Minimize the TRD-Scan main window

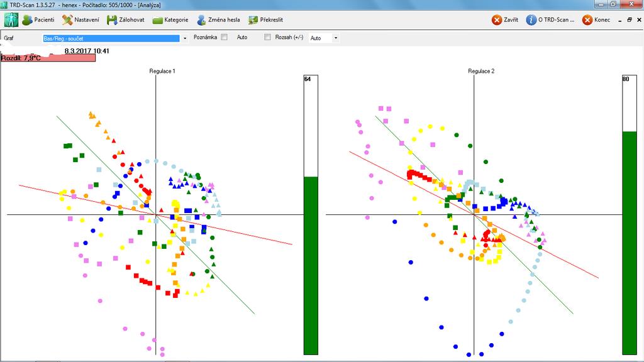pos(601,4)
